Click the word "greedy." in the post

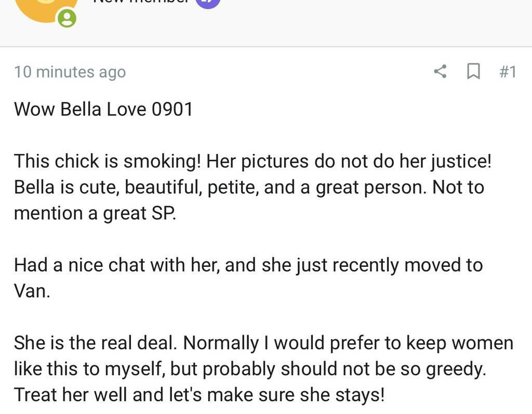click(x=456, y=369)
